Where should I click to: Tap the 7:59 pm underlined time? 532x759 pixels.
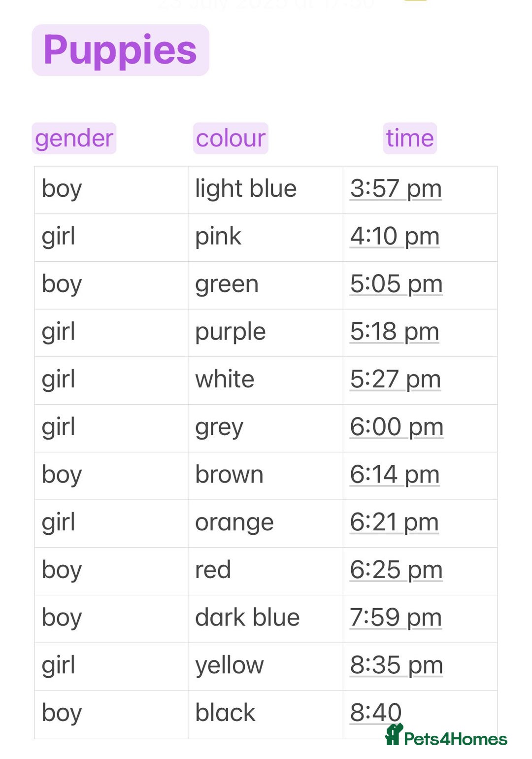(396, 618)
